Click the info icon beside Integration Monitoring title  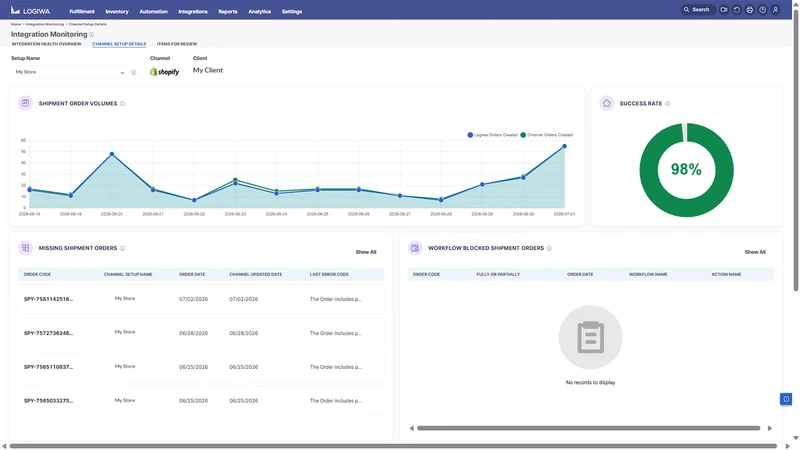[x=91, y=35]
